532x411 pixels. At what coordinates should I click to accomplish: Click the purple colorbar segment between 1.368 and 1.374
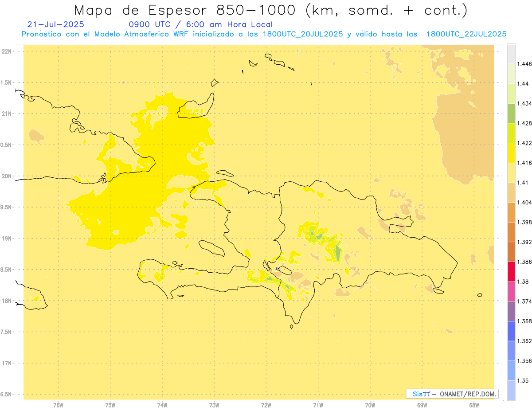pyautogui.click(x=511, y=311)
